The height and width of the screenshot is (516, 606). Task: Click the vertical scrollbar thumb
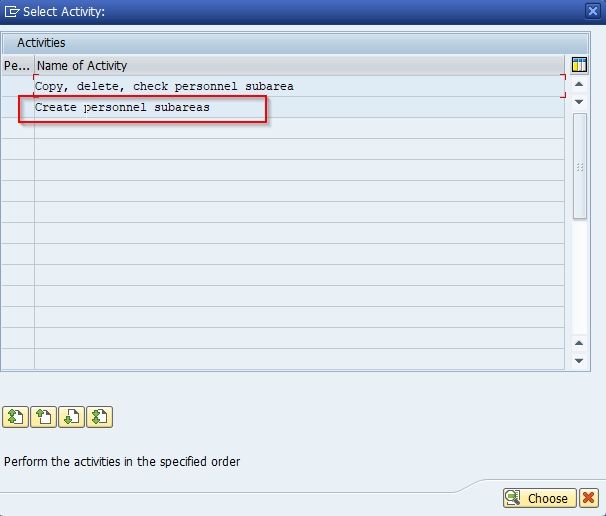[580, 166]
